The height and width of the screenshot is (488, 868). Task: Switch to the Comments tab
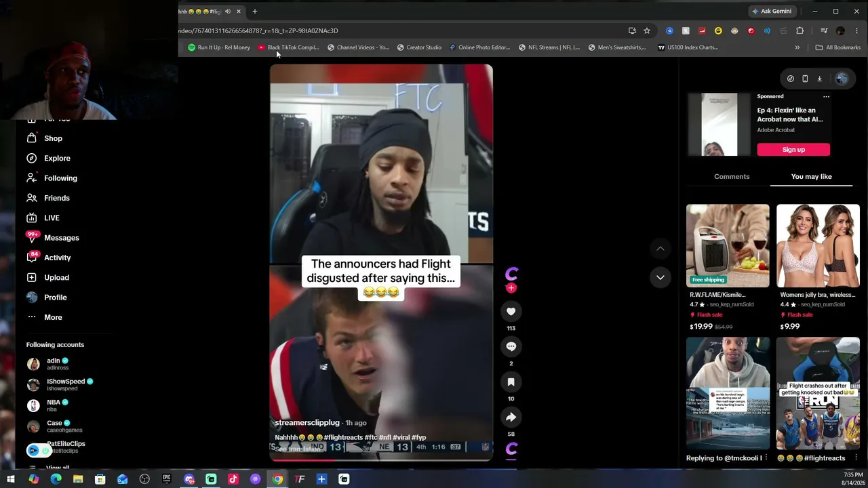[732, 176]
